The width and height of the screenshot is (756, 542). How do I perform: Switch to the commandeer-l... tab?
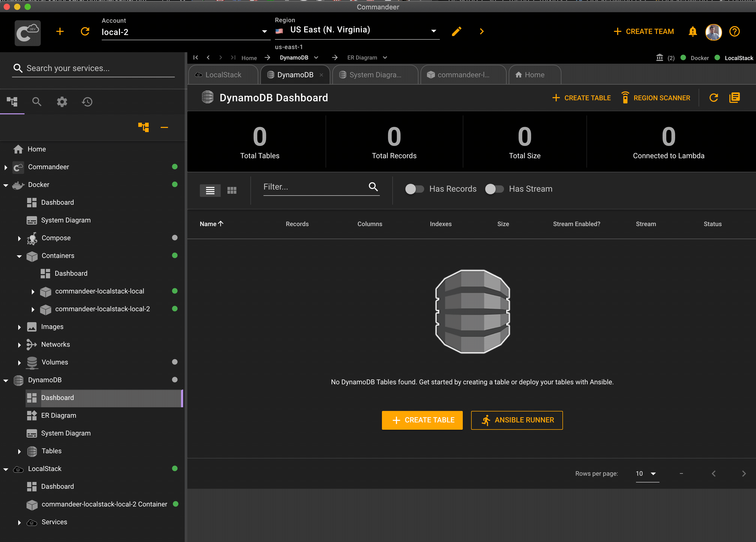(x=463, y=75)
